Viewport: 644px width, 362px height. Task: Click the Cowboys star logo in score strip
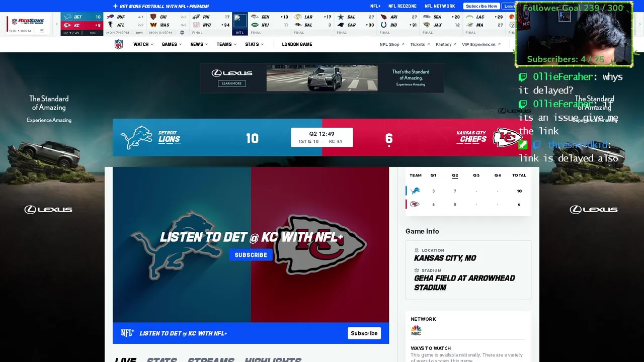341,17
